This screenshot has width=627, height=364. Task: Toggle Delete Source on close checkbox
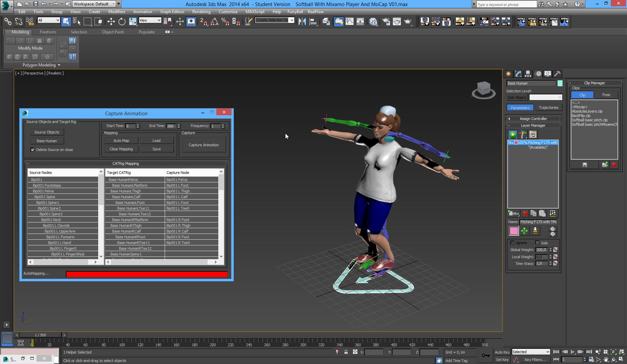click(33, 150)
